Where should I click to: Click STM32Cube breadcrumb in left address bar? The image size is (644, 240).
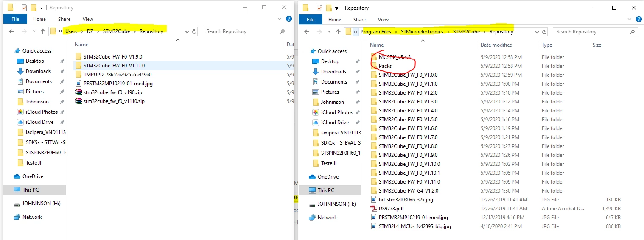point(116,31)
